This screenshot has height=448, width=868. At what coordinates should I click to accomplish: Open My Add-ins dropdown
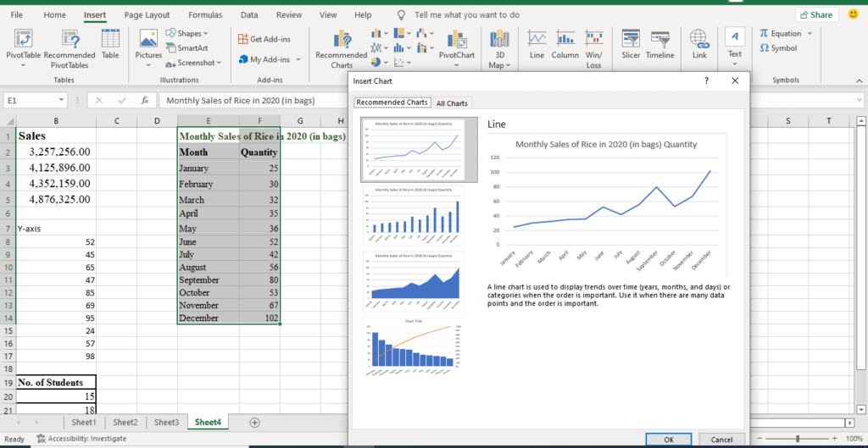pyautogui.click(x=270, y=59)
